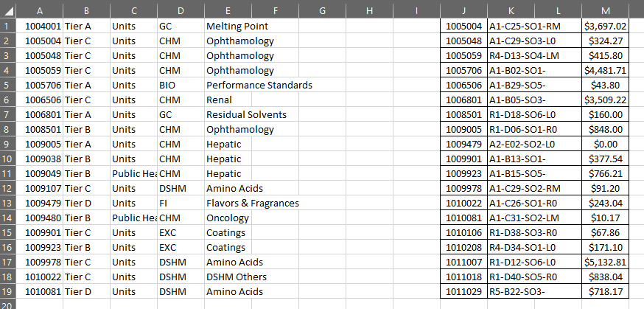Click Public Health cell in row 14
Image resolution: width=644 pixels, height=309 pixels.
[x=134, y=218]
